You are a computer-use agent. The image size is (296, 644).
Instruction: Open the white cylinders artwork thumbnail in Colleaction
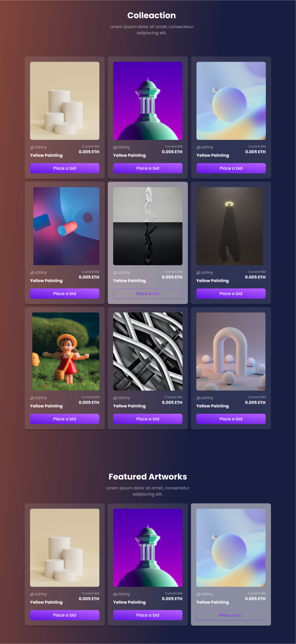(x=64, y=101)
